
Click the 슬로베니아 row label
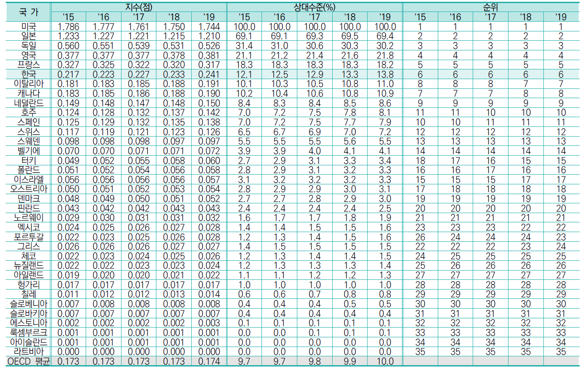pos(28,304)
